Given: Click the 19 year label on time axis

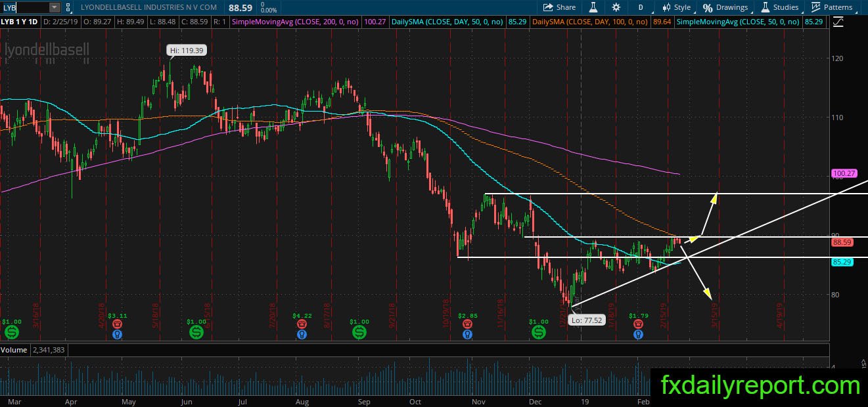Looking at the screenshot, I should [583, 401].
